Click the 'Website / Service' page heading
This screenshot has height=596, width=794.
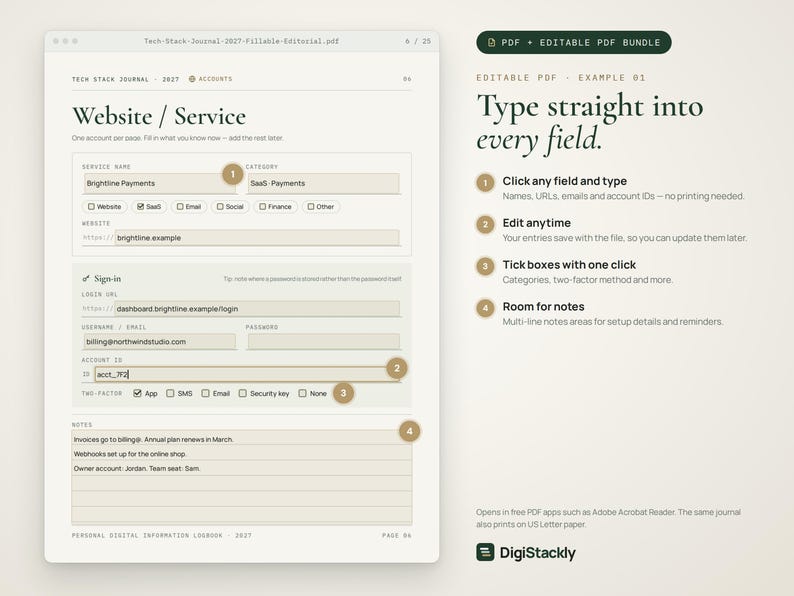pyautogui.click(x=159, y=116)
